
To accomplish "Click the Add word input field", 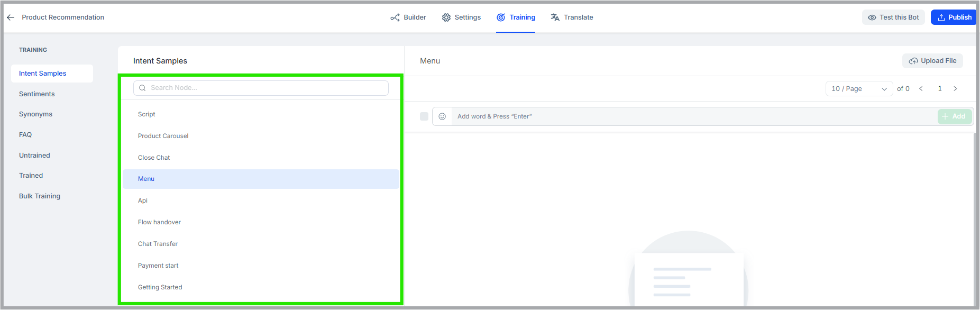I will pos(694,116).
